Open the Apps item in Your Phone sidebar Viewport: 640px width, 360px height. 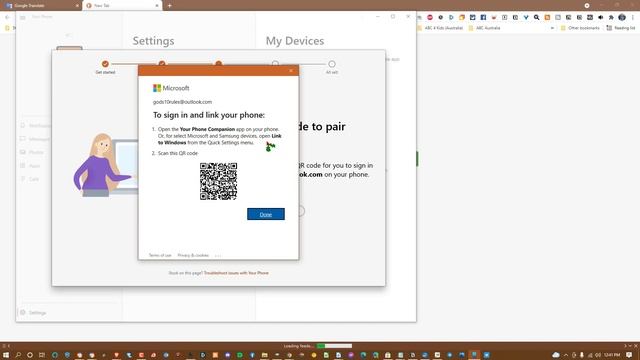click(x=30, y=166)
